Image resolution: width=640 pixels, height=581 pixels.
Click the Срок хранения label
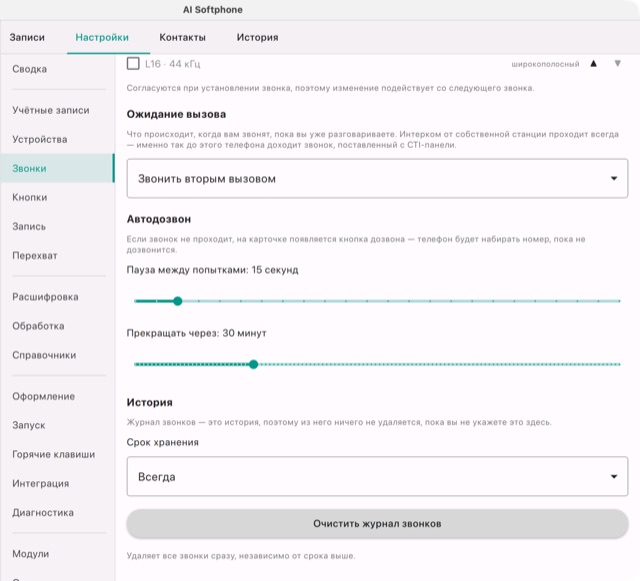(162, 442)
